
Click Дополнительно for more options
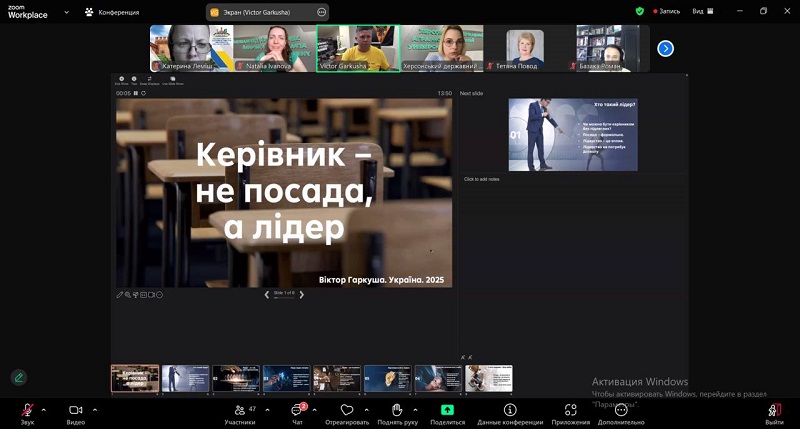coord(621,410)
